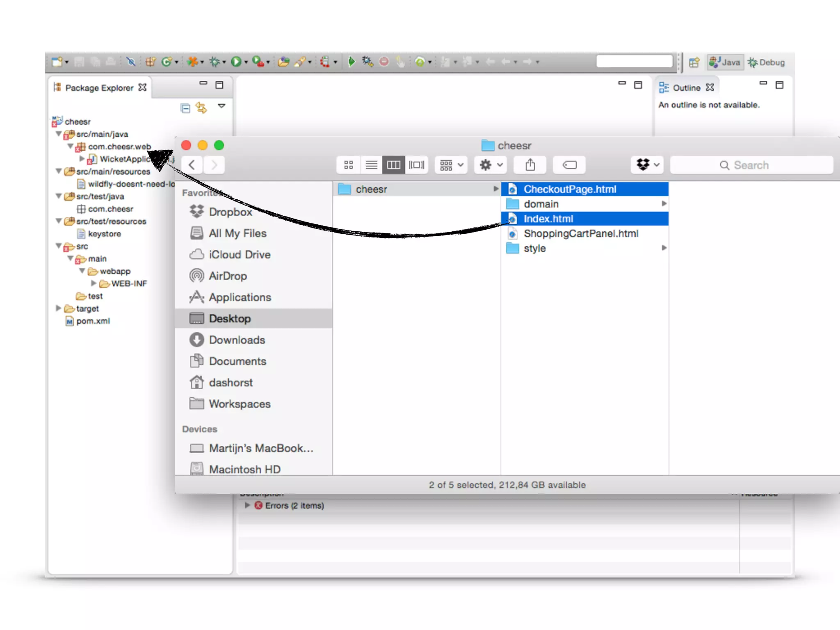This screenshot has width=840, height=630.
Task: Click the green Run button in toolbar
Action: pos(236,62)
